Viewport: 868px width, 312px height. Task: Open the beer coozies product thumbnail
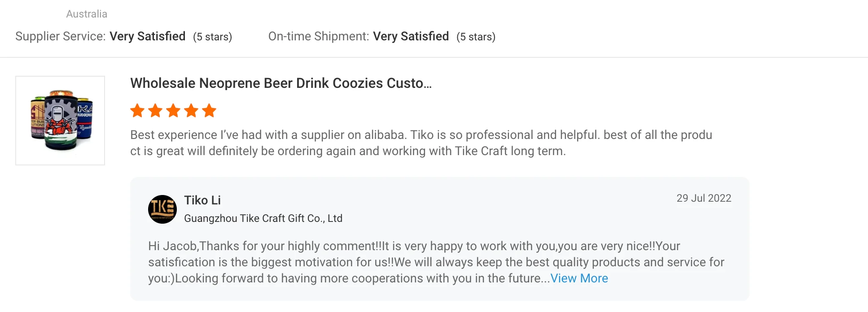[60, 121]
